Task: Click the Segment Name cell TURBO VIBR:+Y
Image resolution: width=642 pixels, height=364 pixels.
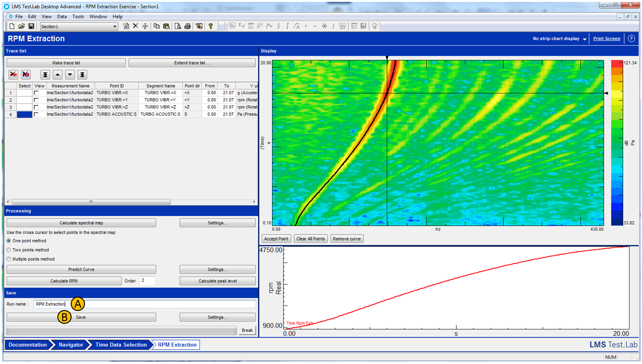Action: coord(161,100)
